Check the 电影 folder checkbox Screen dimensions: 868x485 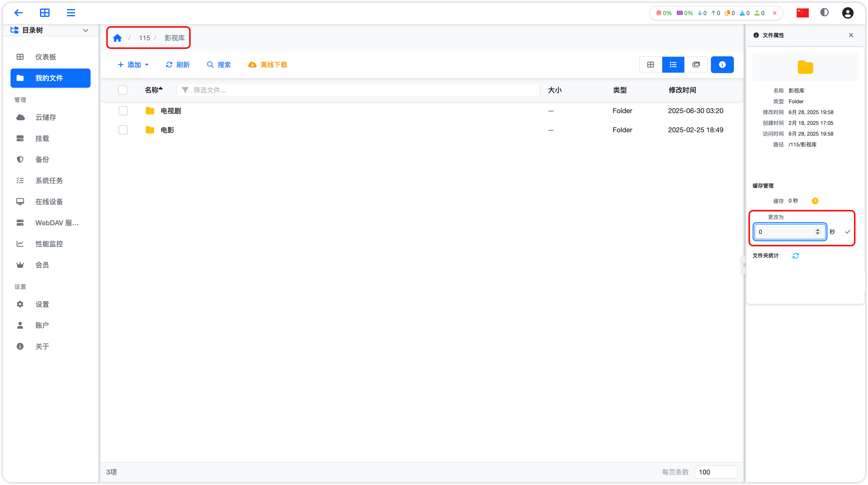coord(123,130)
